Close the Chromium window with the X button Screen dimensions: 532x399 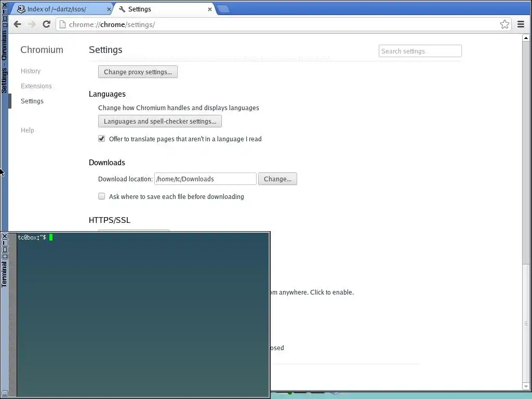click(x=5, y=5)
